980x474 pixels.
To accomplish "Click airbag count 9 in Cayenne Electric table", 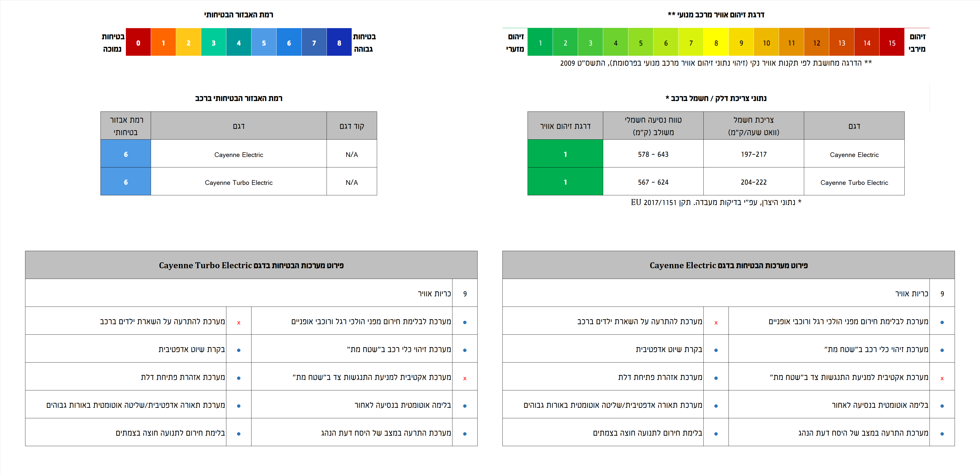I will (x=942, y=293).
